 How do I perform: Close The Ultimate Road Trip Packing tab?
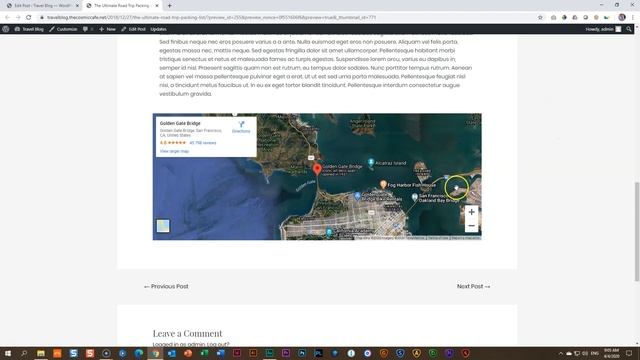[157, 6]
